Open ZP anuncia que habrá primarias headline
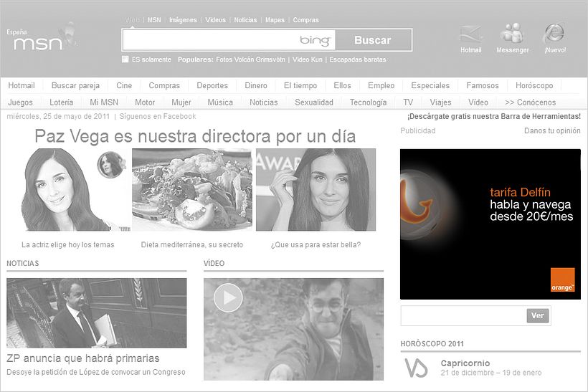The width and height of the screenshot is (588, 392). [x=83, y=358]
